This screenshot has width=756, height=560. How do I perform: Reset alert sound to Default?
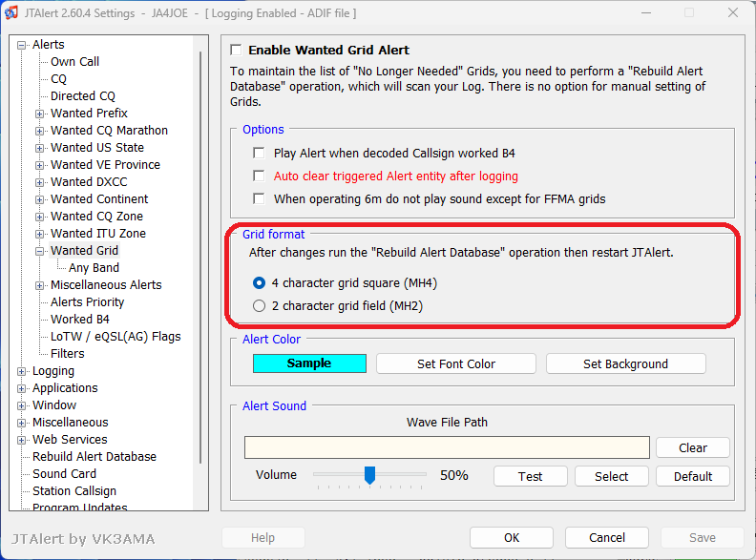693,476
